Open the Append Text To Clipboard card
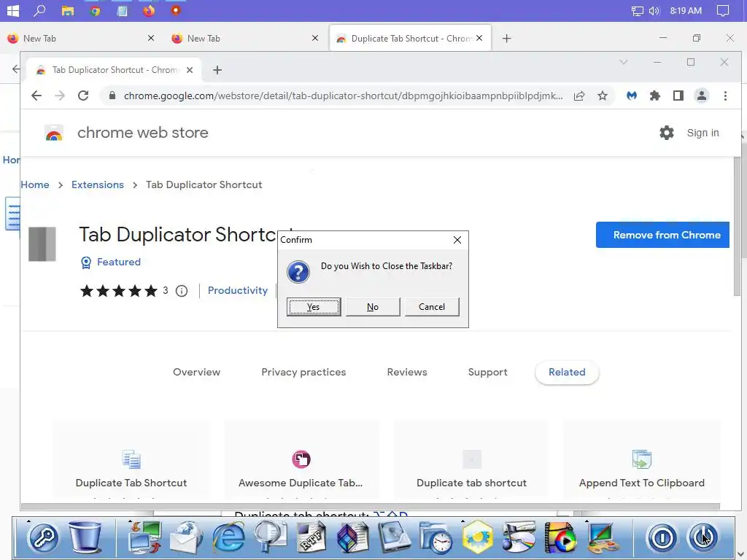 pos(642,461)
